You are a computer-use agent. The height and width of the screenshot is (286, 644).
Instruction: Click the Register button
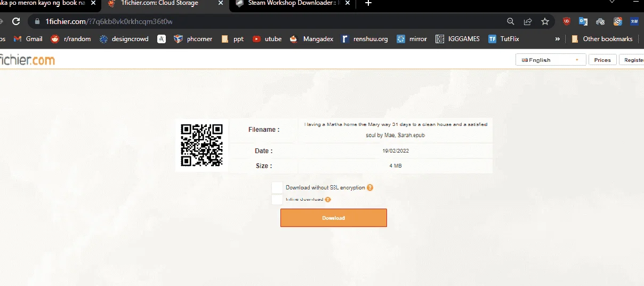632,60
